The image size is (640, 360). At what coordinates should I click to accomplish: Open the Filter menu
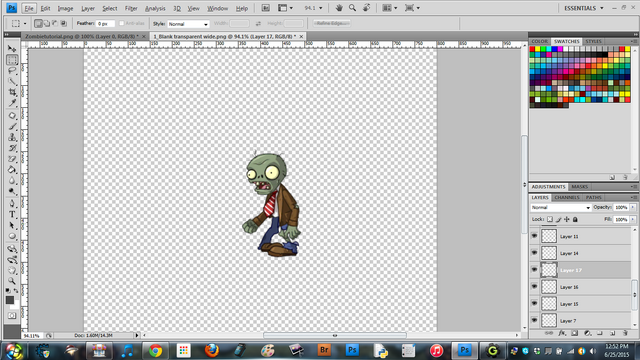(x=131, y=8)
